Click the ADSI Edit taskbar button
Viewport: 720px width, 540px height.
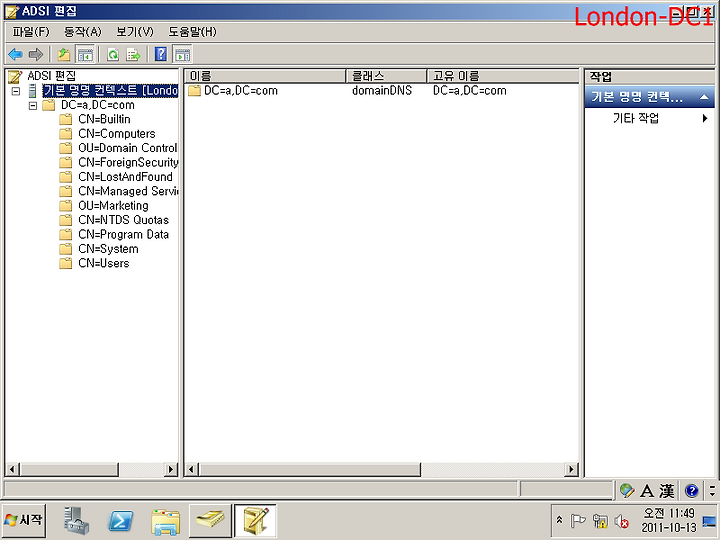(x=255, y=520)
